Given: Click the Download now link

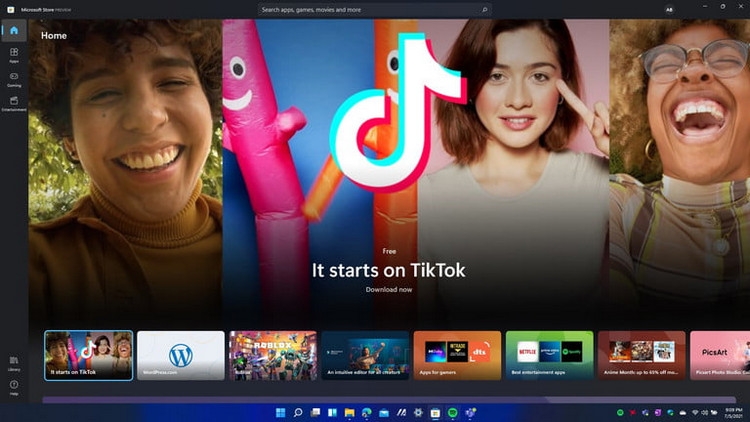Looking at the screenshot, I should 388,289.
